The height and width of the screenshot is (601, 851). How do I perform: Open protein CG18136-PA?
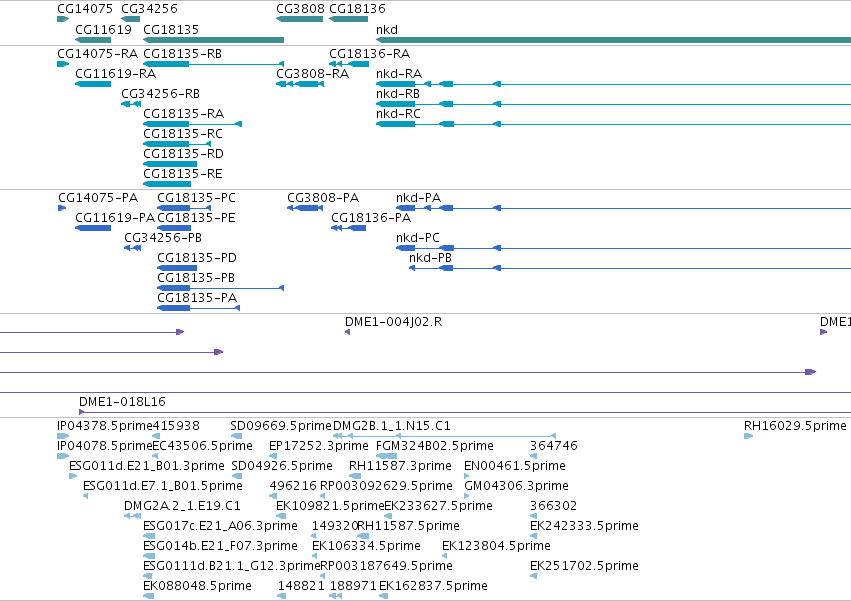click(348, 228)
